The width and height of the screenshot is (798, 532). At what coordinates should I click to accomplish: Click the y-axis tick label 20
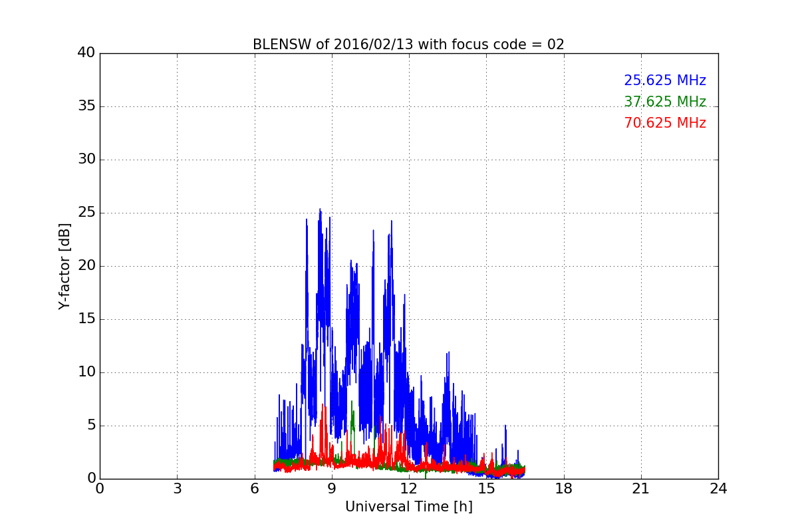86,266
